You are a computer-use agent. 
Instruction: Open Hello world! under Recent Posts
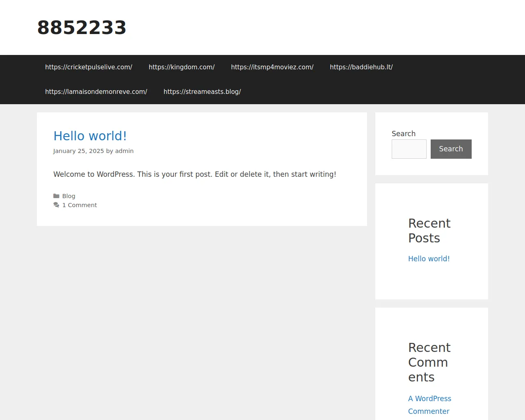coord(429,259)
